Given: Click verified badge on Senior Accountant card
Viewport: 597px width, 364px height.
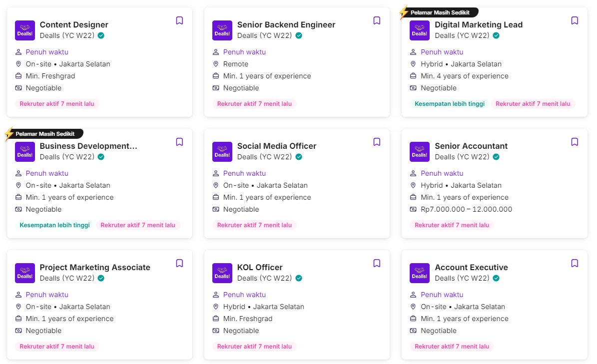Looking at the screenshot, I should tap(496, 157).
